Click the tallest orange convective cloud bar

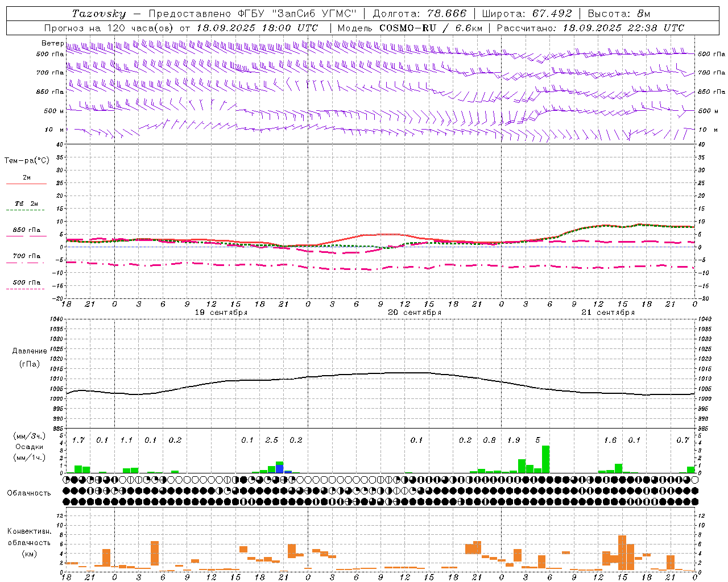[622, 552]
